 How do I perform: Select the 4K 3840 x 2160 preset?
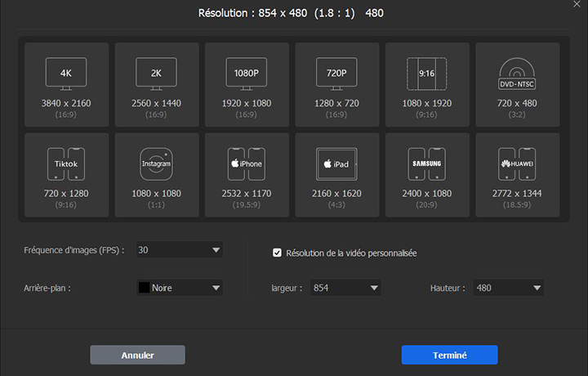coord(66,84)
